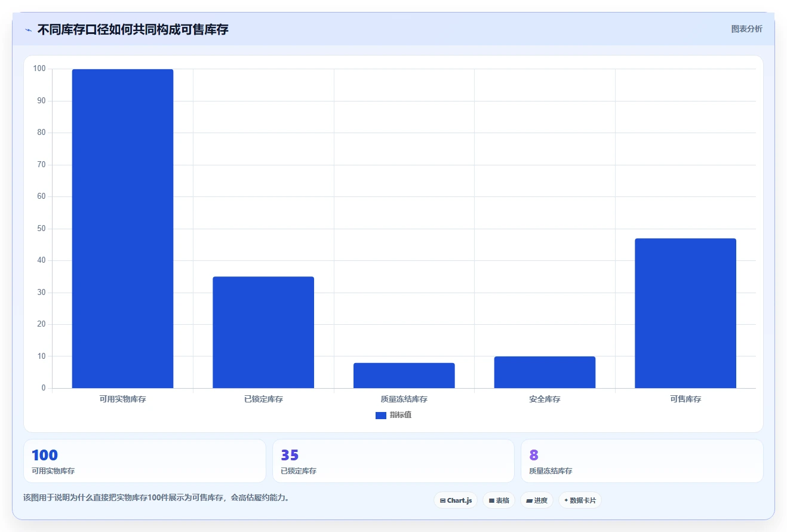Toggle the 指标值 legend item
Viewport: 787px width, 532px height.
pos(393,415)
